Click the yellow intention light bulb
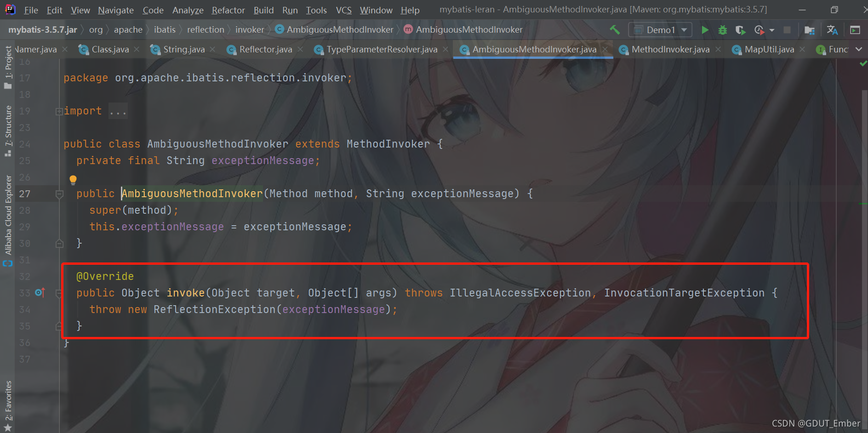The height and width of the screenshot is (433, 868). coord(73,180)
